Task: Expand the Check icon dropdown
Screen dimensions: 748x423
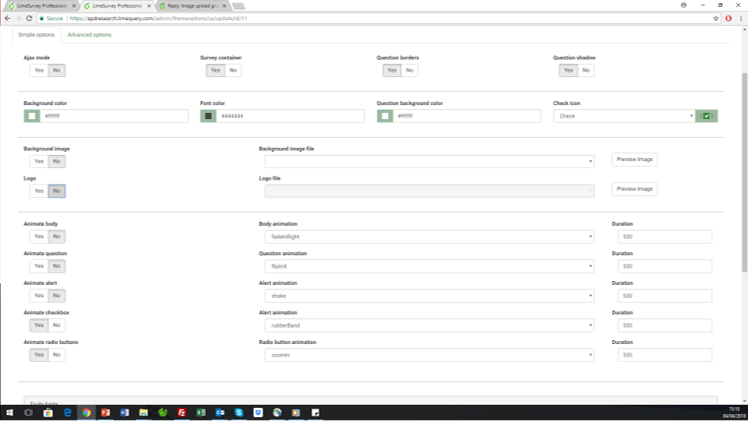Action: pos(624,116)
